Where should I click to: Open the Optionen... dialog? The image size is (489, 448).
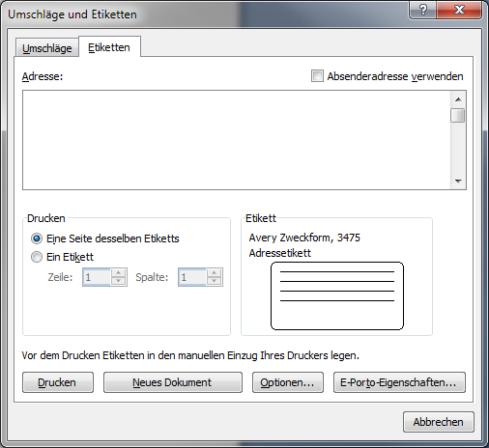tap(287, 382)
